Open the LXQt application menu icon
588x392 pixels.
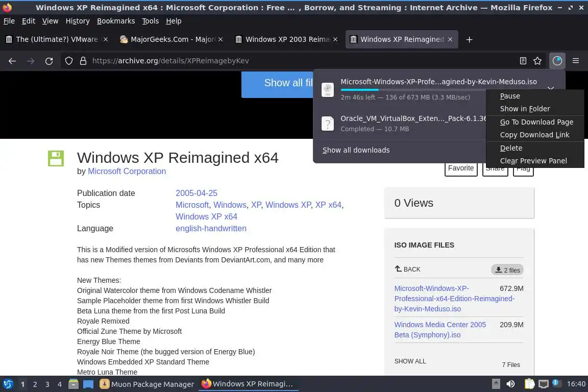(8, 384)
